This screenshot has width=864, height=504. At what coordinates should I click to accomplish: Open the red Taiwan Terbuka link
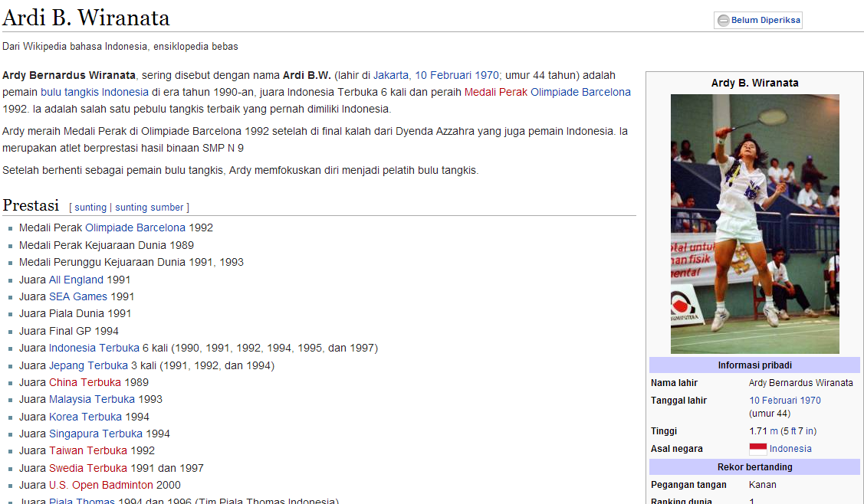88,450
